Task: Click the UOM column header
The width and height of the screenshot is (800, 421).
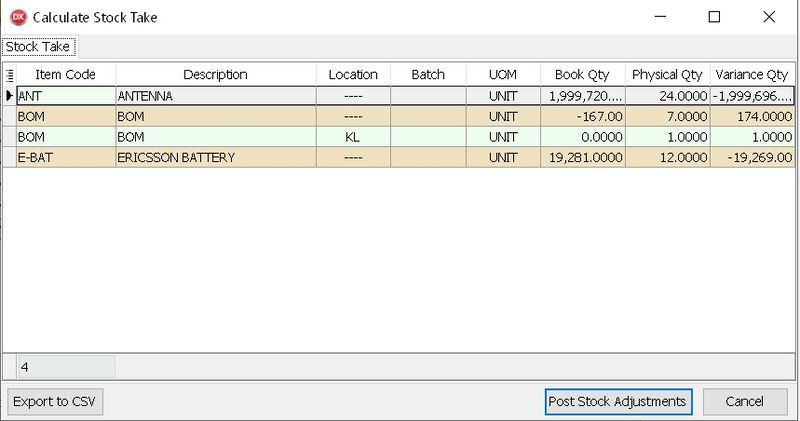Action: point(503,75)
